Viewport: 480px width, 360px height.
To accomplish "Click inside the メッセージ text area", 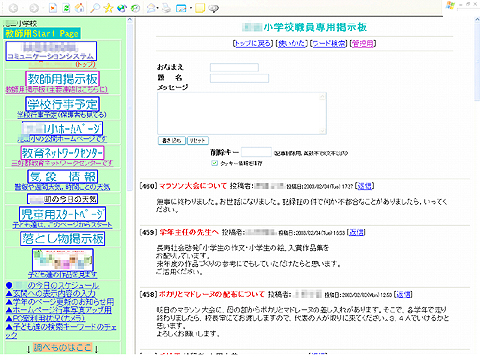I will point(242,113).
